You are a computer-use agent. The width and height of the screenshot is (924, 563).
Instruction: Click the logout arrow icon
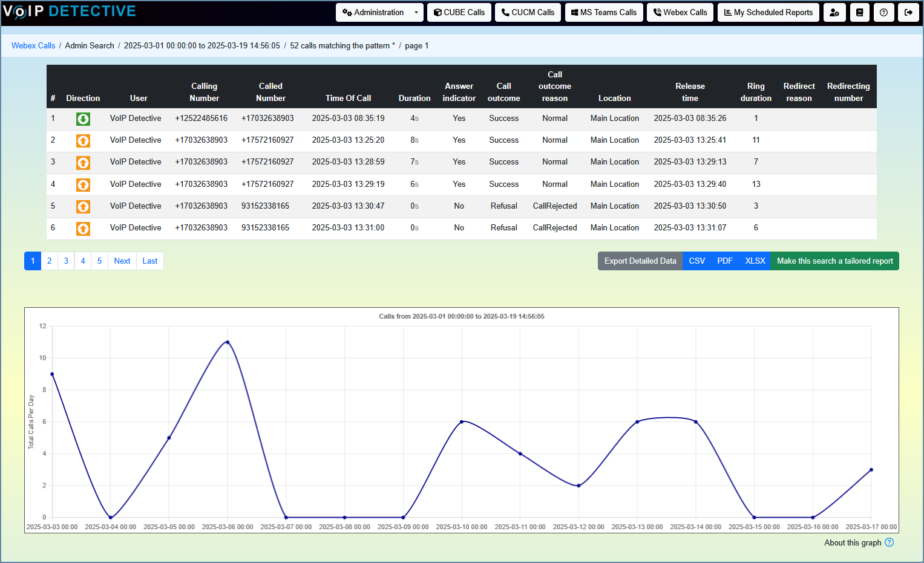point(908,12)
